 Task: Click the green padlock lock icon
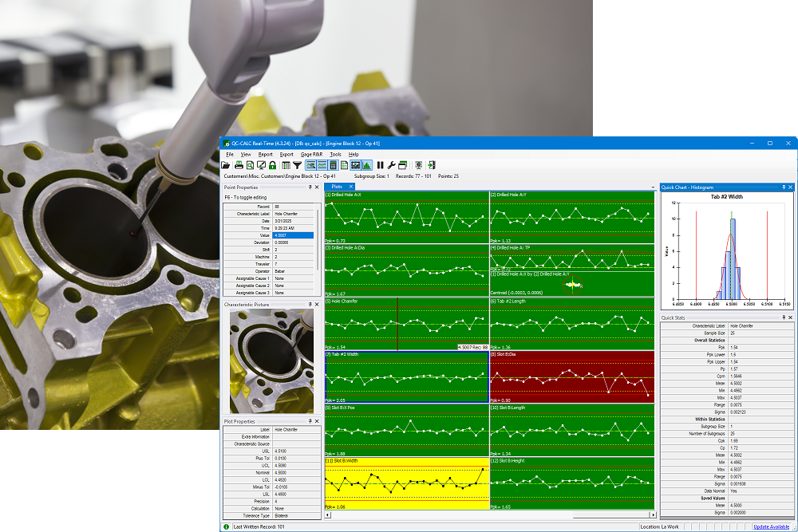coord(272,165)
